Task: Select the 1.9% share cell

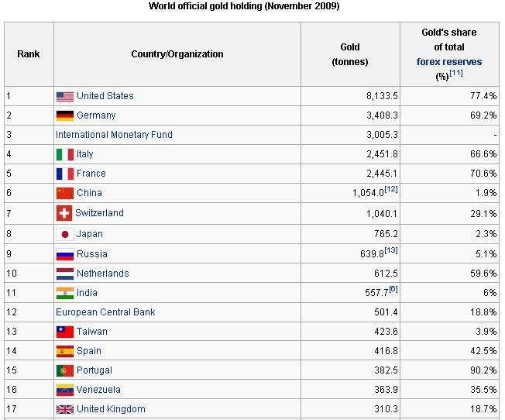Action: tap(449, 193)
